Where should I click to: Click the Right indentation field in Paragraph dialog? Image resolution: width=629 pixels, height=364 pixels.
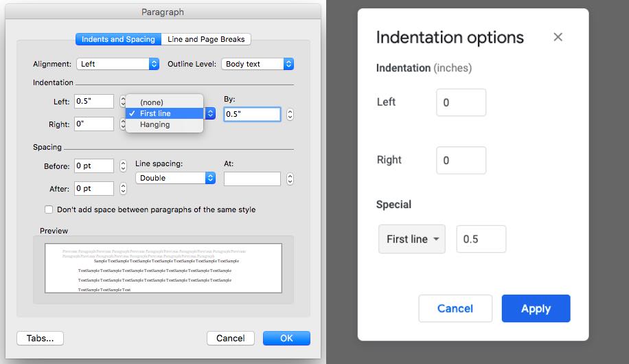click(94, 124)
